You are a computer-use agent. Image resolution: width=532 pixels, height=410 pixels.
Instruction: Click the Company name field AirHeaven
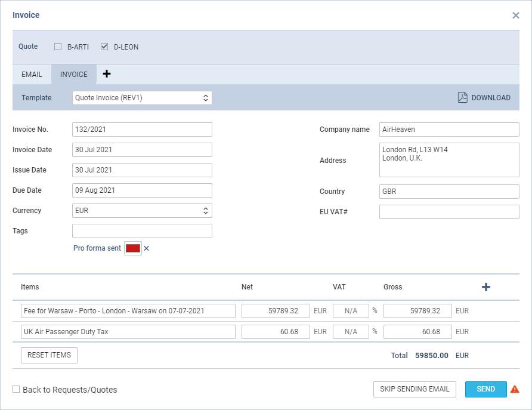(x=449, y=130)
